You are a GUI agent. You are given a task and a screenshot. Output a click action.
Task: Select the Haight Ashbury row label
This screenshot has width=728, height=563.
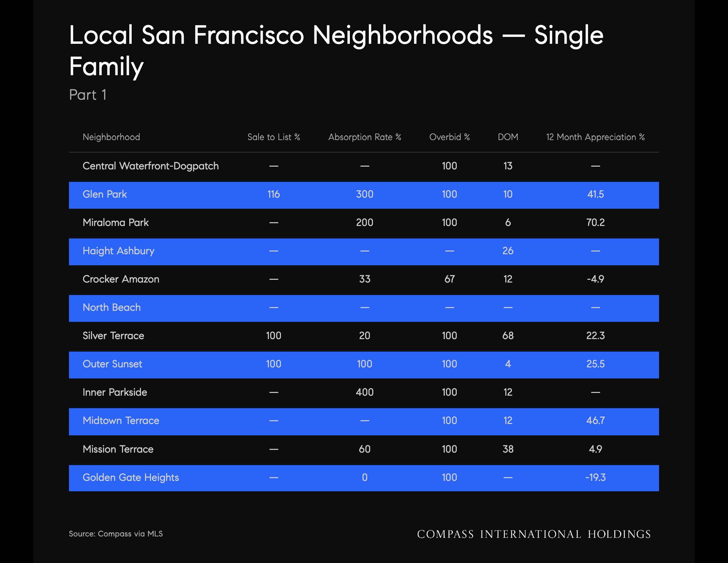[119, 251]
